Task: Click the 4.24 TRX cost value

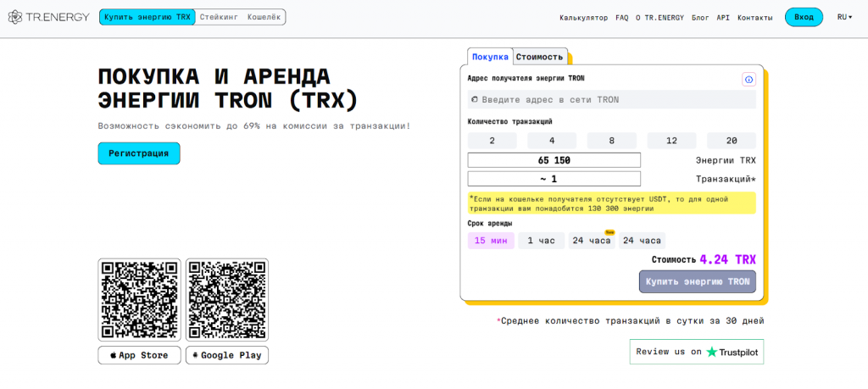Action: click(727, 259)
